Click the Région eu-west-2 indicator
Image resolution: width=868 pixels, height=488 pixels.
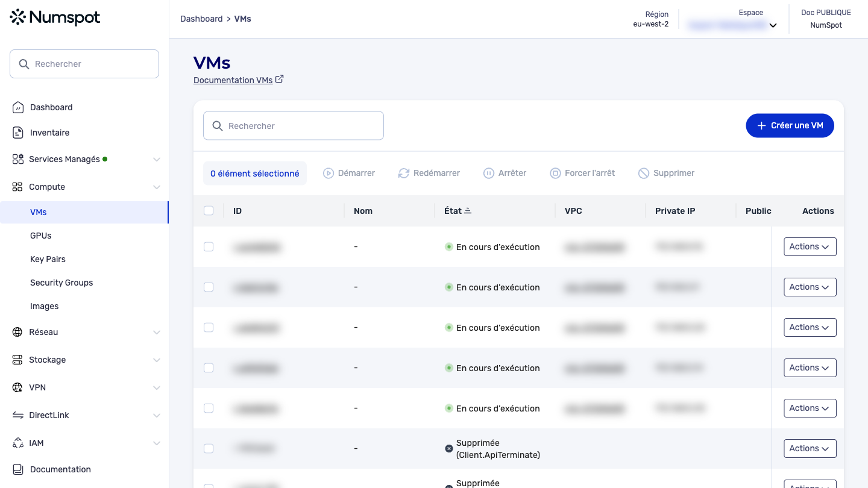[x=650, y=19]
